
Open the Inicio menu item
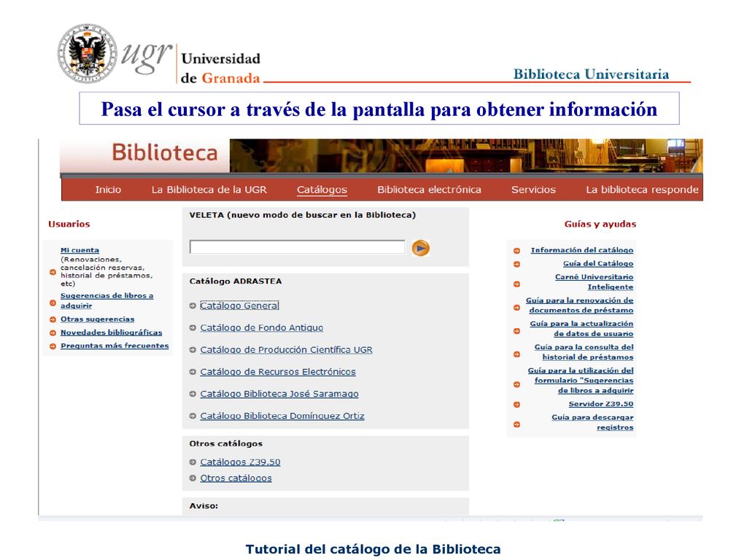click(108, 190)
